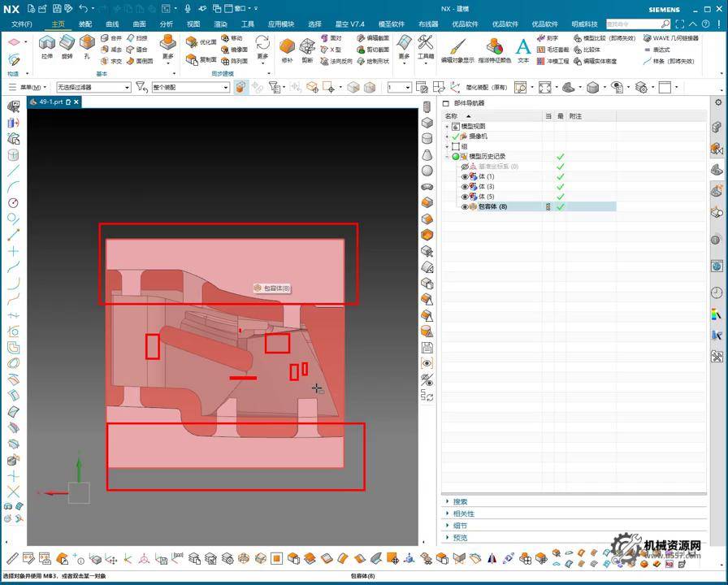Open the WAVE 几何链接器 tool
728x585 pixels.
click(674, 38)
